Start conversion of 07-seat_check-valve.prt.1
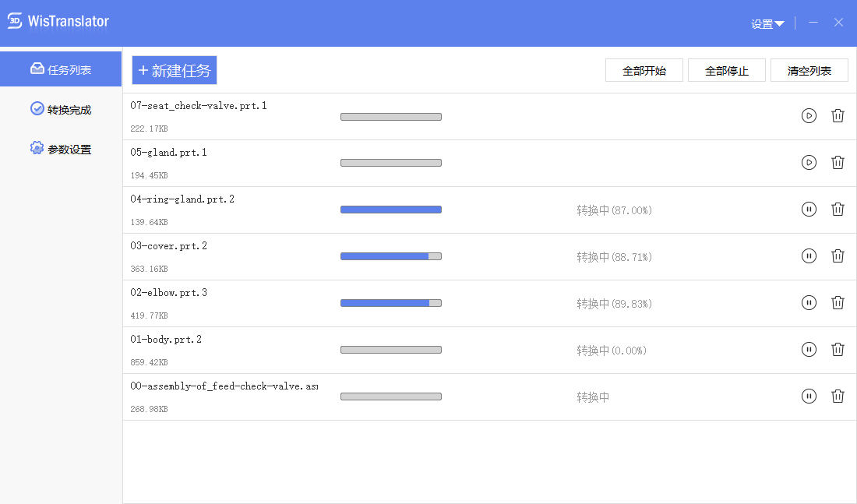857x504 pixels. click(x=809, y=116)
